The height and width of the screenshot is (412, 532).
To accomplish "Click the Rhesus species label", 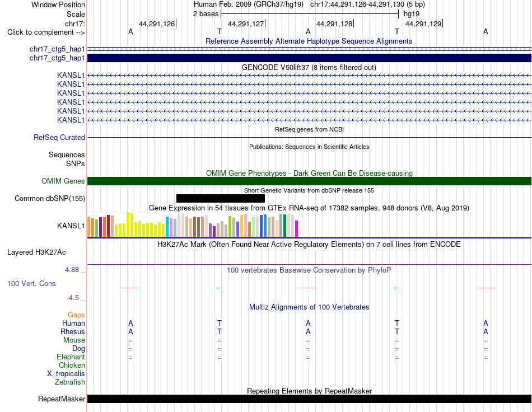I will pyautogui.click(x=73, y=332).
